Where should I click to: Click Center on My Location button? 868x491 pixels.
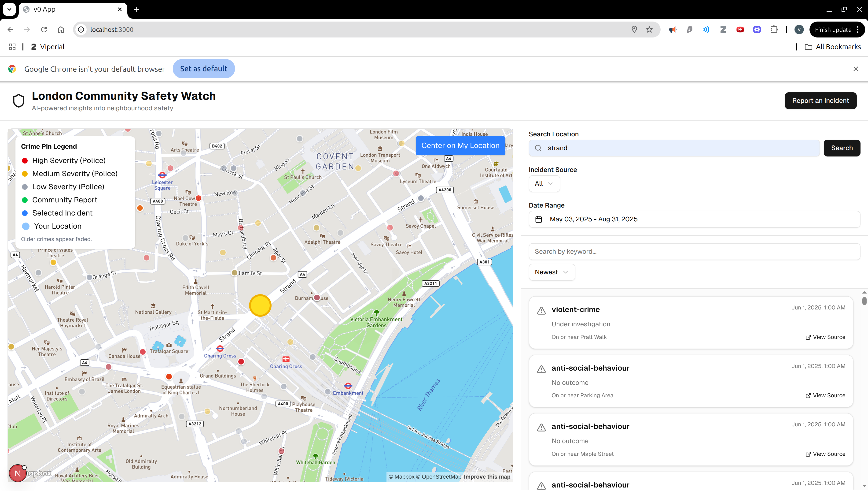(x=460, y=146)
